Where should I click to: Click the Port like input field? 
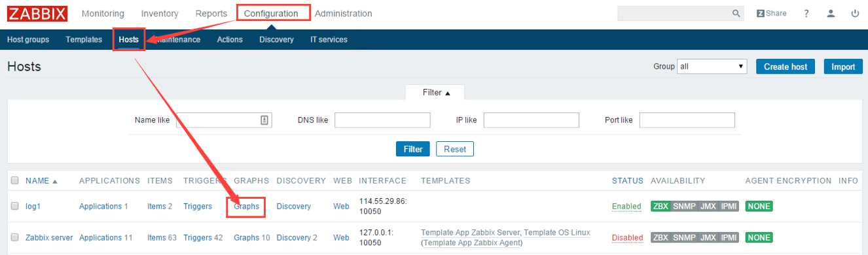tap(687, 120)
